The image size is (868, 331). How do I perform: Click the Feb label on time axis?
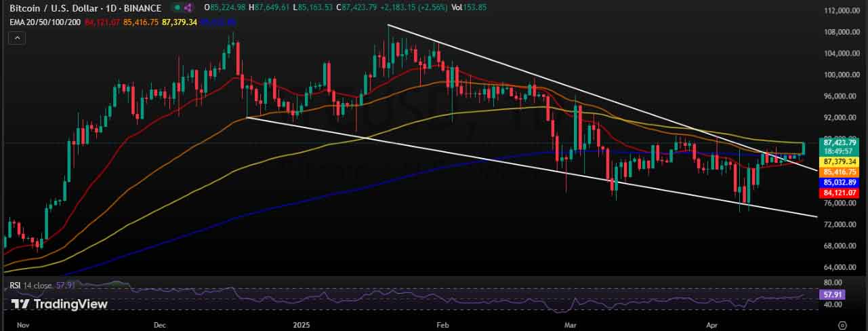(x=442, y=325)
